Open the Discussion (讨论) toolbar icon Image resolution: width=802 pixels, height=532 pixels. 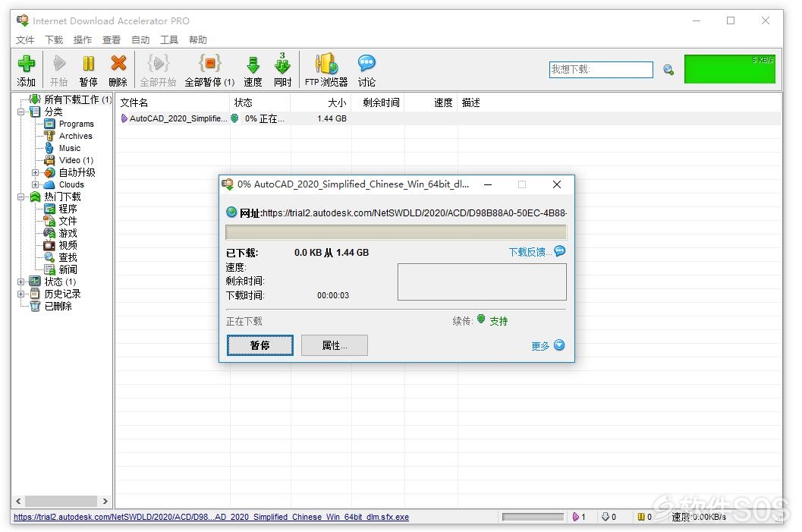pos(366,70)
